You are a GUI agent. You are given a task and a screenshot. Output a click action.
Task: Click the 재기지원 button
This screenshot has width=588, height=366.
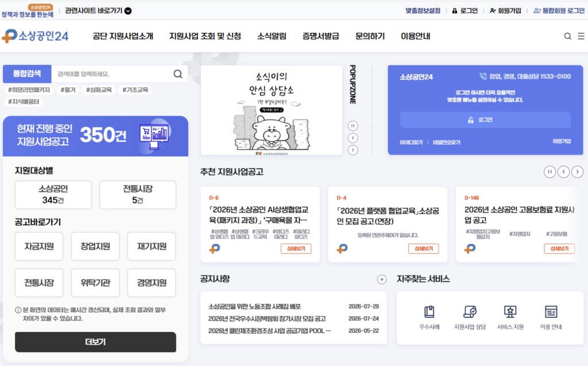(x=152, y=246)
